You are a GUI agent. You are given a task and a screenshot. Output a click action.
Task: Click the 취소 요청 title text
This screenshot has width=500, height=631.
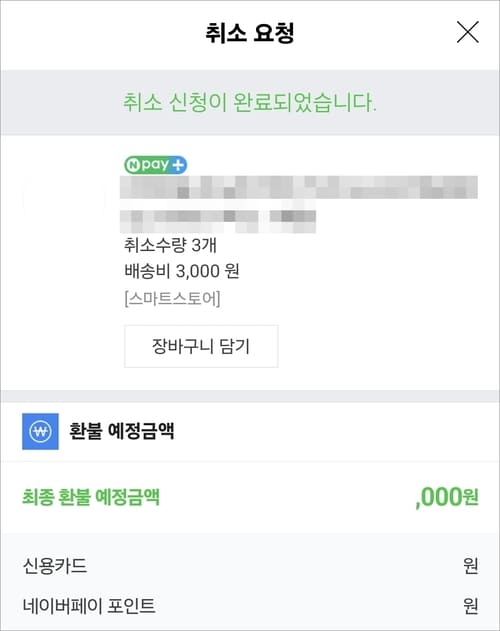250,33
